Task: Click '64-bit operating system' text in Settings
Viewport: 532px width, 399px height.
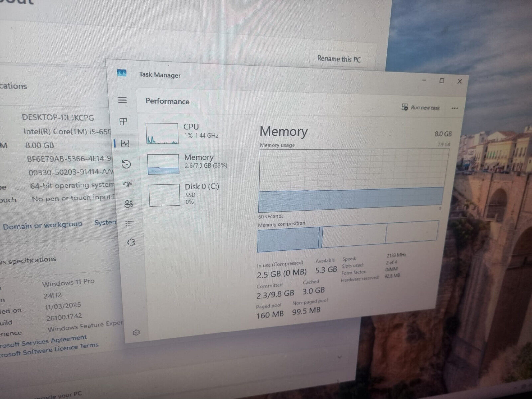Action: point(72,185)
